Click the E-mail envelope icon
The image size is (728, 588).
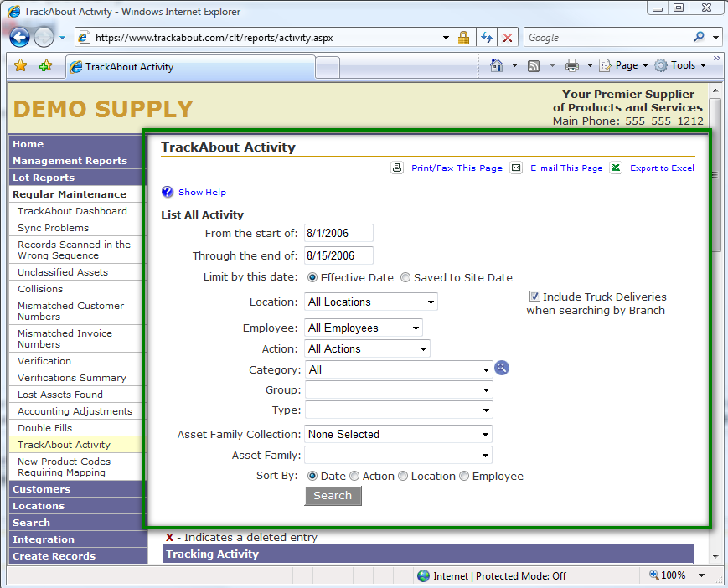pos(516,168)
